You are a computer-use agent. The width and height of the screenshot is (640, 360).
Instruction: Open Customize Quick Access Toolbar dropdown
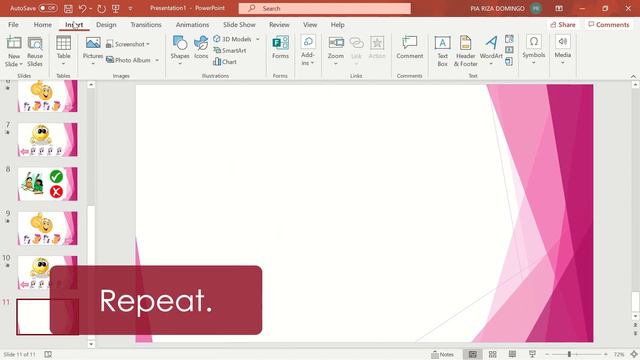131,8
